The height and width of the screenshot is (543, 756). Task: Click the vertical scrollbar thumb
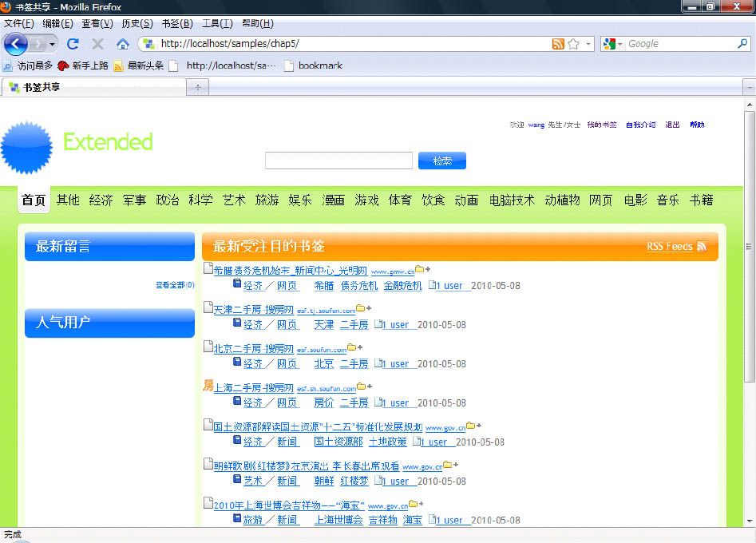tap(750, 247)
